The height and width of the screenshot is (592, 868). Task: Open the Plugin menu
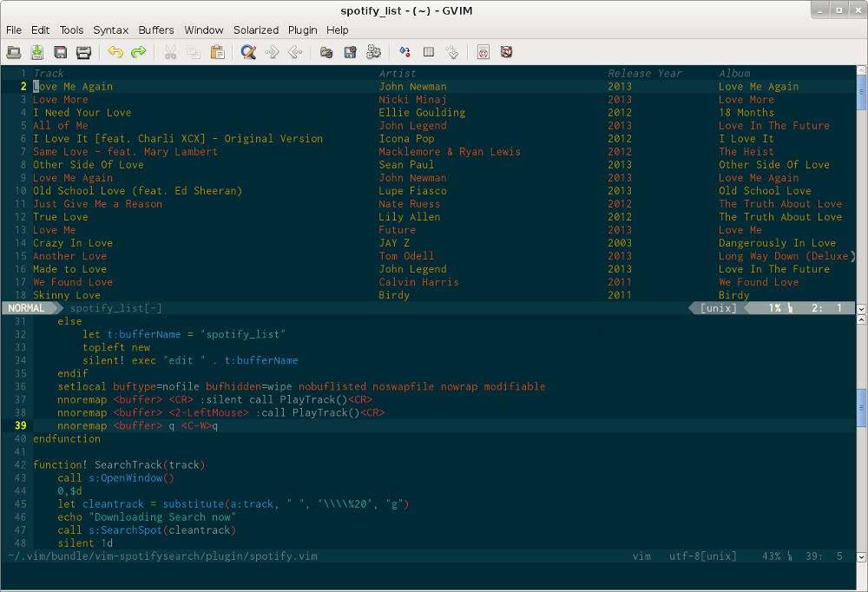(302, 30)
